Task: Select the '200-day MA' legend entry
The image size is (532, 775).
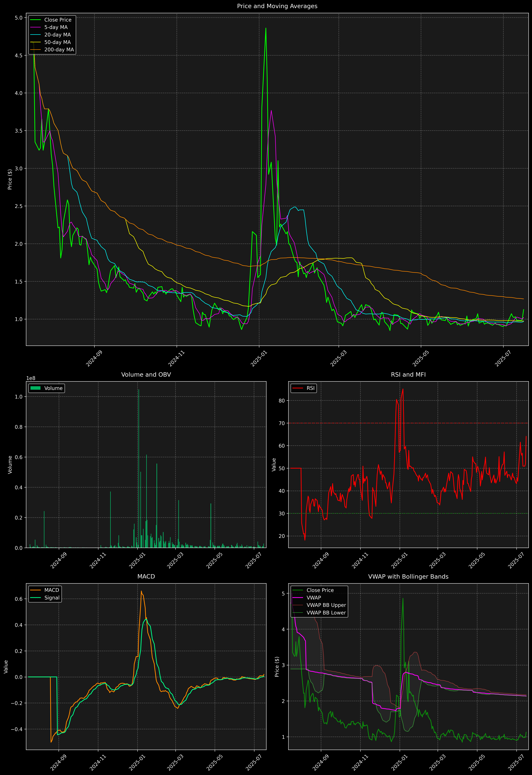Action: [52, 50]
